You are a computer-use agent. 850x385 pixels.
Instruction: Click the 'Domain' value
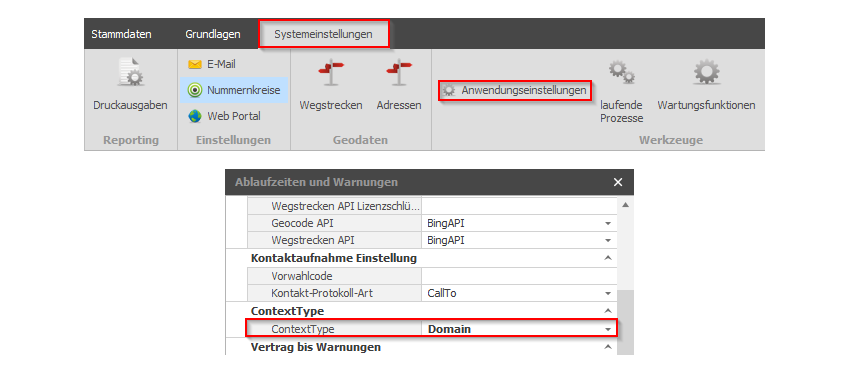449,329
